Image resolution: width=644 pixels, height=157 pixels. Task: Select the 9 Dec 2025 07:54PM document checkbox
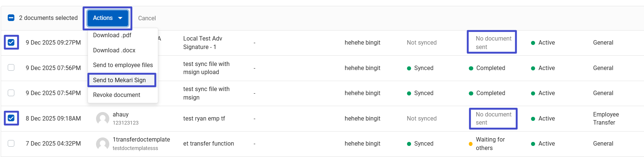(x=11, y=93)
